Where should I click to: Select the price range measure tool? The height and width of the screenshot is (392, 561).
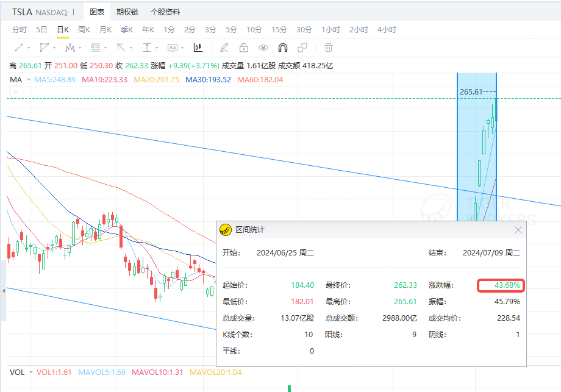tap(147, 48)
